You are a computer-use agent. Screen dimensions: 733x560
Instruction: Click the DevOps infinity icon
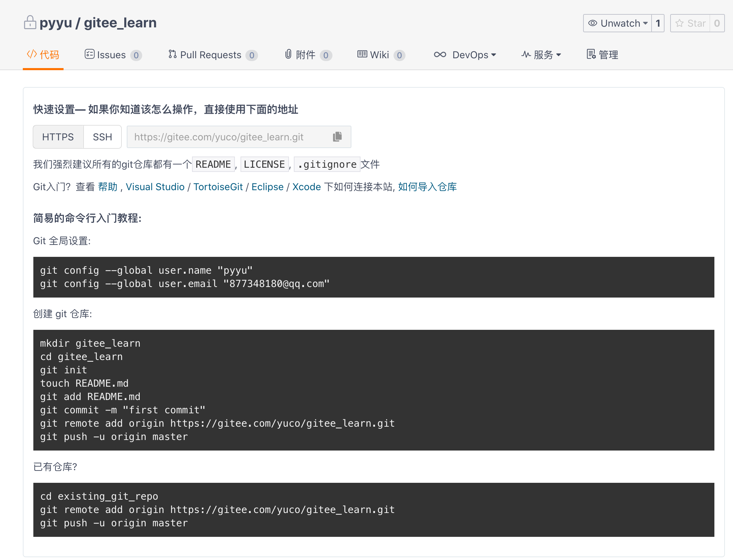point(440,54)
